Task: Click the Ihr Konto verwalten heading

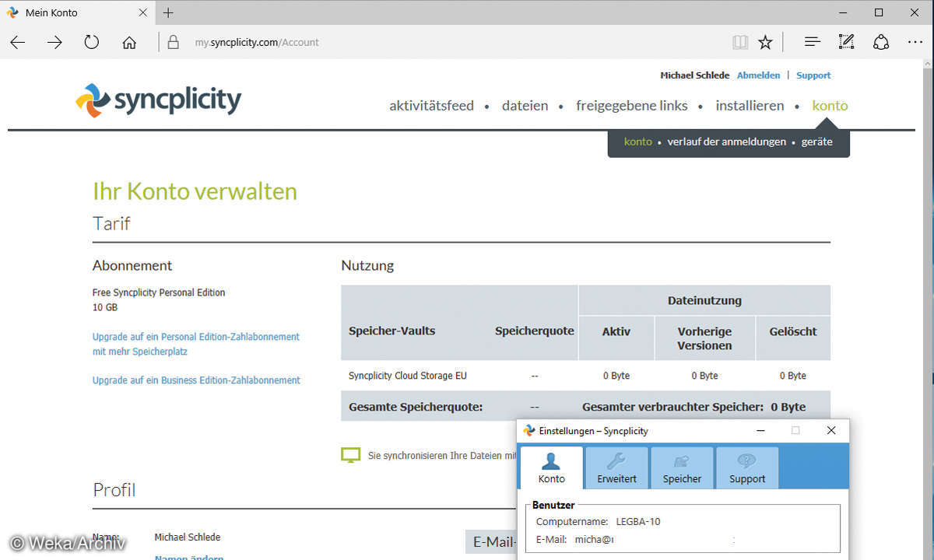Action: (195, 191)
